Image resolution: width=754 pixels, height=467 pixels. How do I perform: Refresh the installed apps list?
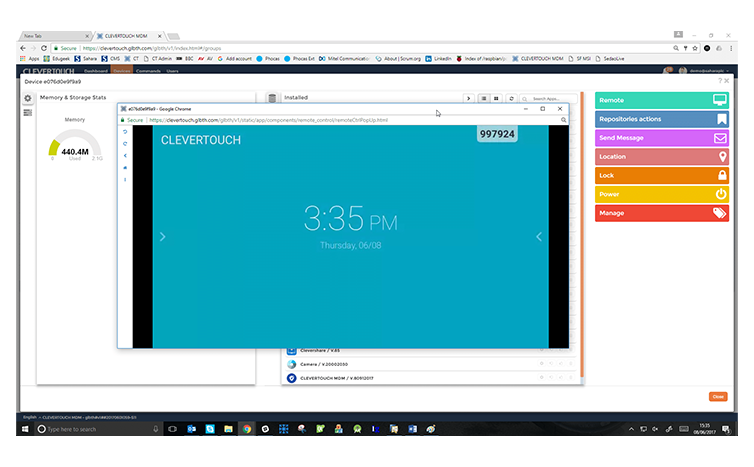coord(511,98)
